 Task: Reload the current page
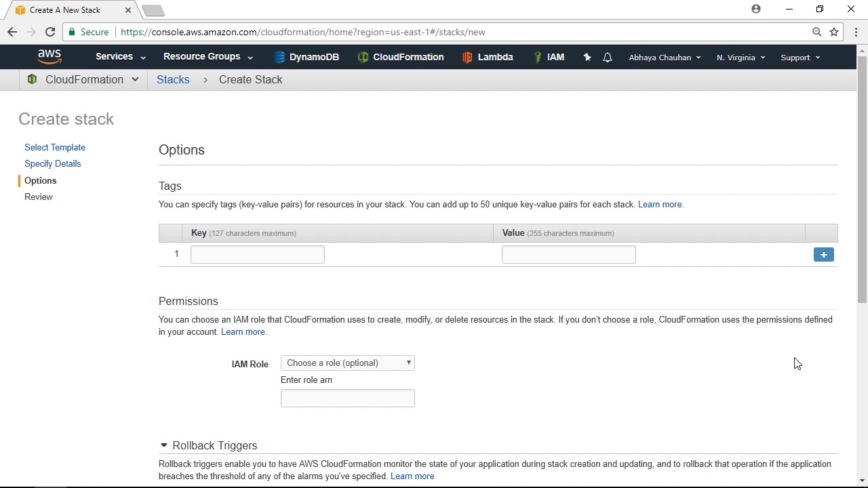[50, 32]
